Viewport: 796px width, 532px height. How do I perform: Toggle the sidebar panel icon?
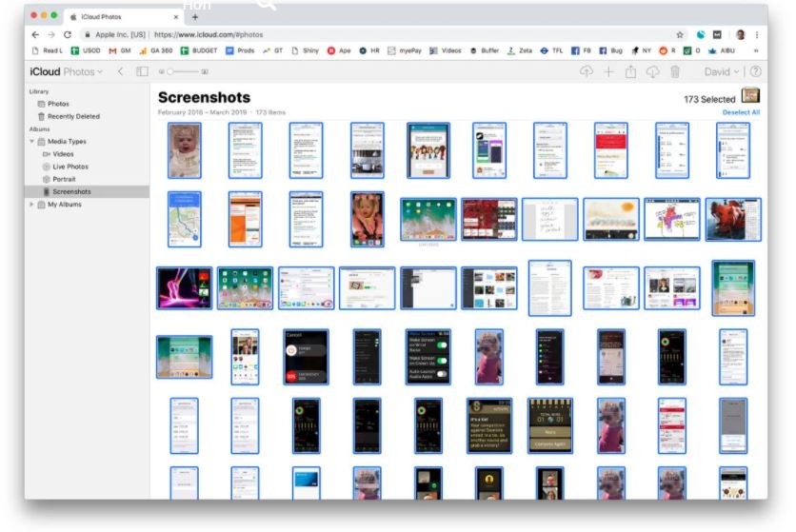pos(142,71)
